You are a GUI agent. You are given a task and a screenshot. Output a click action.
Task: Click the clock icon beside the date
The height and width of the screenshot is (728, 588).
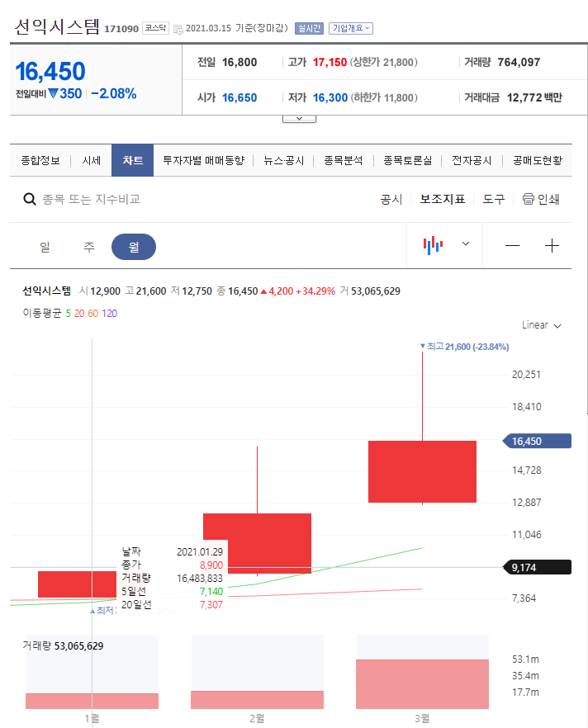coord(178,29)
